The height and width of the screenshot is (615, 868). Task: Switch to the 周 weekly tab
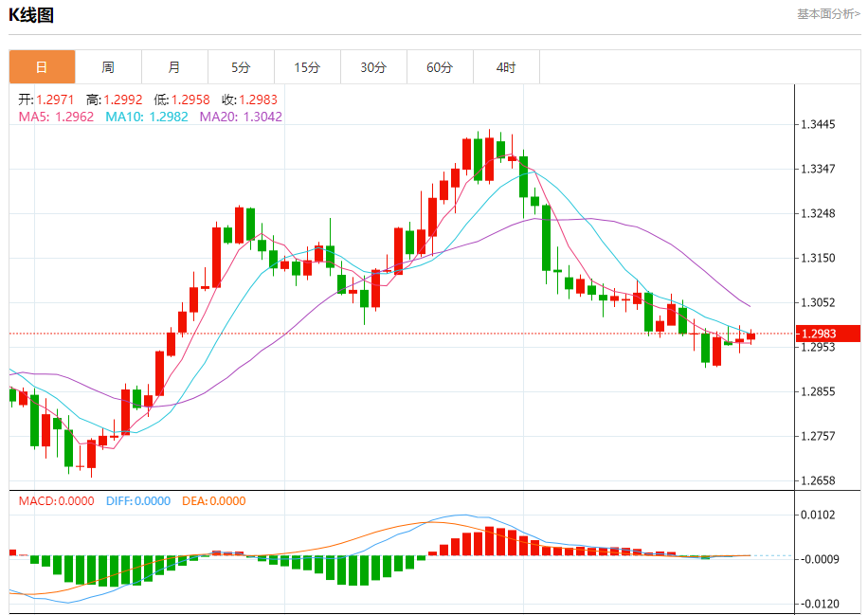108,67
